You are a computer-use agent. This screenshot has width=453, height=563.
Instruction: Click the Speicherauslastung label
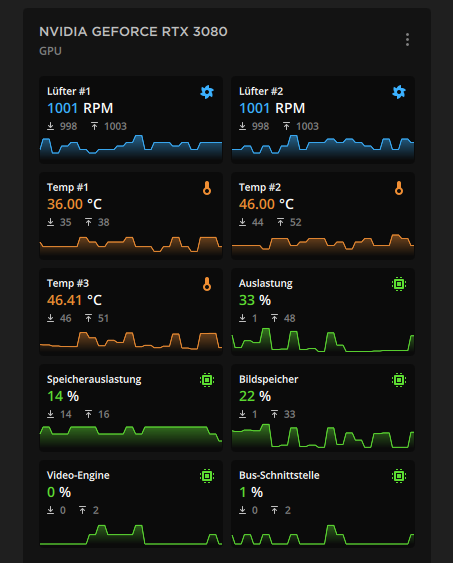pos(94,380)
